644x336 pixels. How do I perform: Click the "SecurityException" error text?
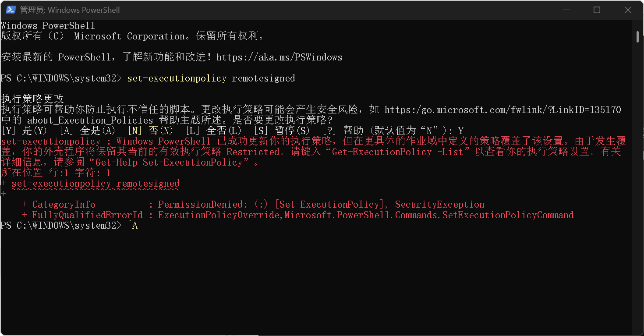pyautogui.click(x=439, y=204)
